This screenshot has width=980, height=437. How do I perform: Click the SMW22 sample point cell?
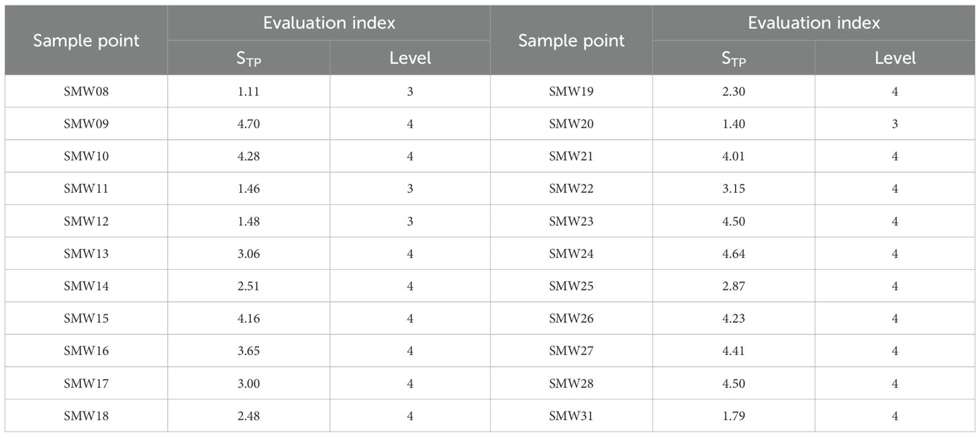tap(571, 189)
